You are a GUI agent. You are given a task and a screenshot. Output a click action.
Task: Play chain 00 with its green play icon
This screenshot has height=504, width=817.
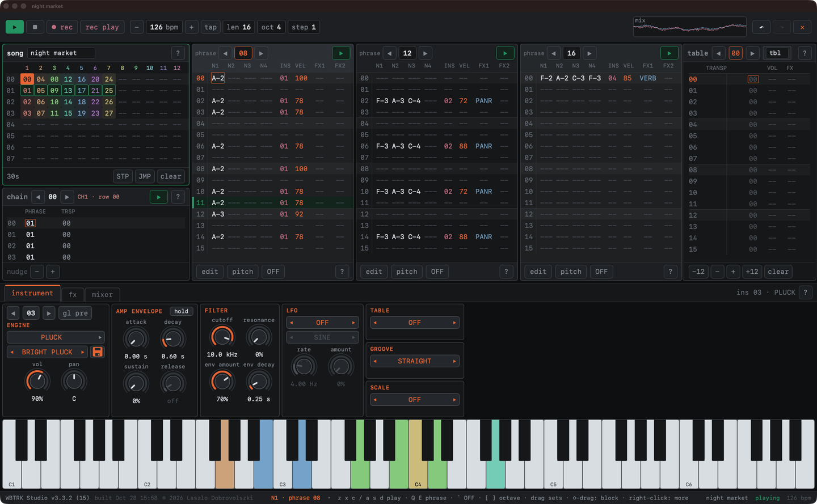(159, 197)
